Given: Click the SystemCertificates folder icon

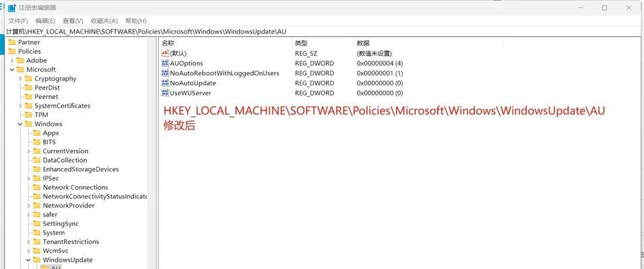Looking at the screenshot, I should [28, 106].
